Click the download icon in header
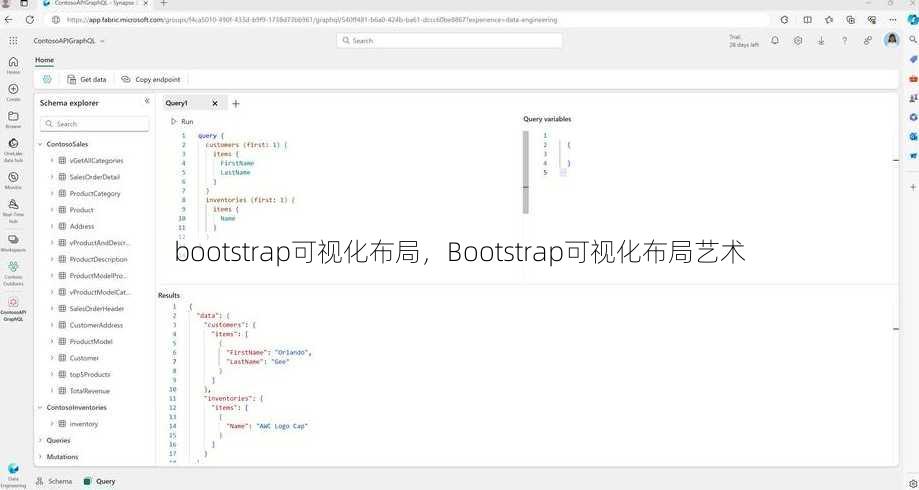The width and height of the screenshot is (919, 490). [x=821, y=40]
